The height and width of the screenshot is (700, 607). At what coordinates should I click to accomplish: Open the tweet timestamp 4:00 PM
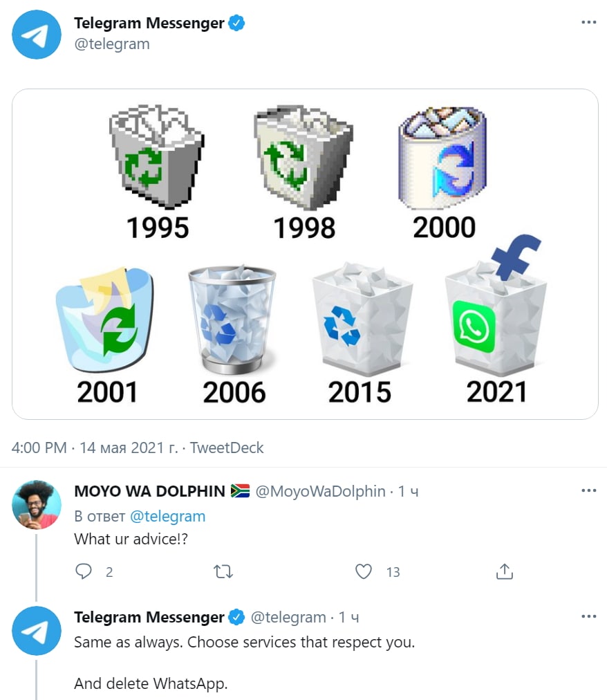tap(39, 448)
